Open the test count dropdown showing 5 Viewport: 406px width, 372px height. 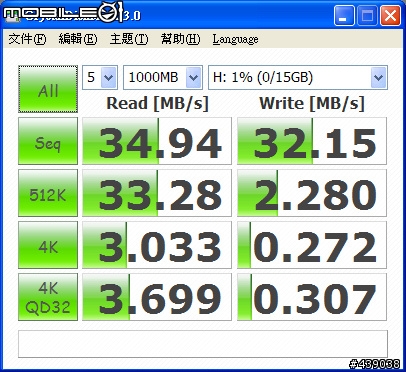click(100, 77)
